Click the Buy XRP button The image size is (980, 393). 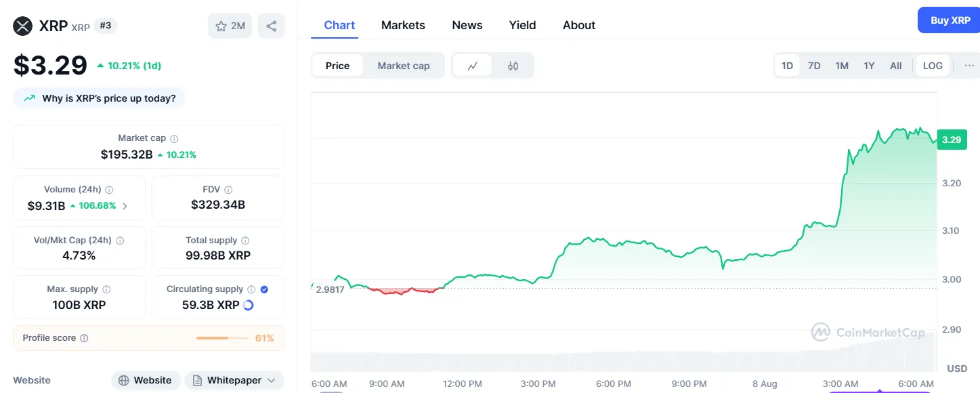click(x=950, y=20)
